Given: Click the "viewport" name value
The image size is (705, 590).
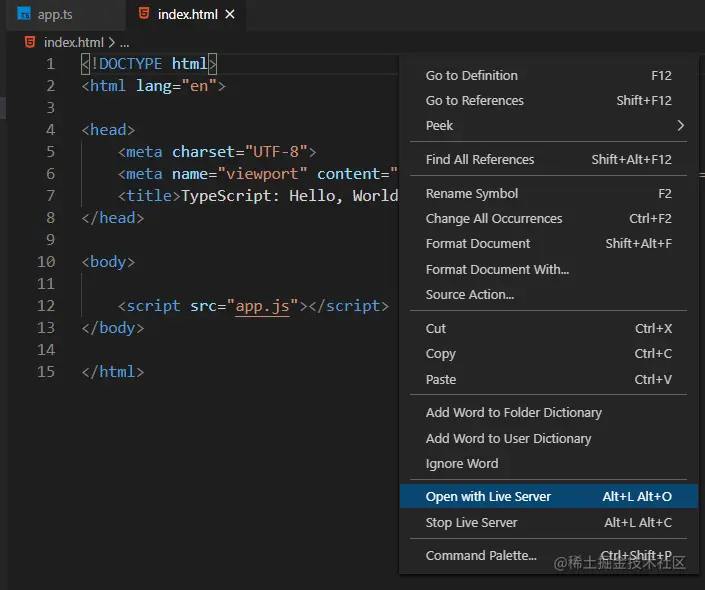Looking at the screenshot, I should (x=262, y=174).
